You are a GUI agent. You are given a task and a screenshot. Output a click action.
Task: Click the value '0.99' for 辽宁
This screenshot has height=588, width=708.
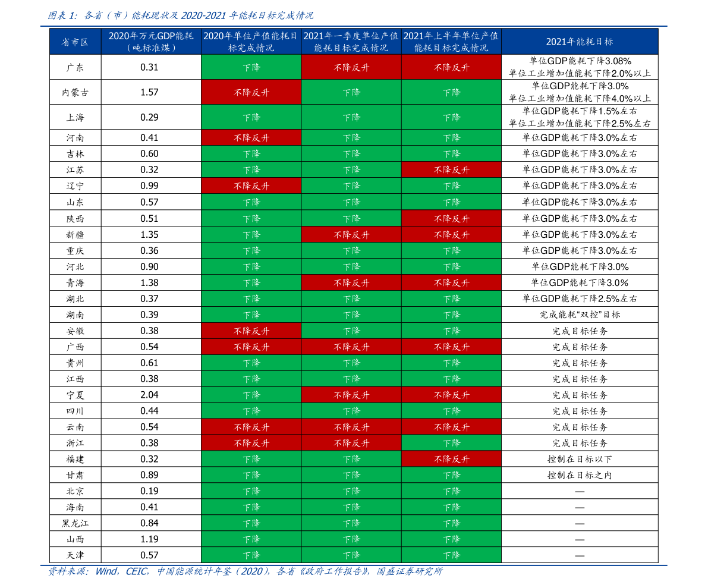(x=149, y=185)
